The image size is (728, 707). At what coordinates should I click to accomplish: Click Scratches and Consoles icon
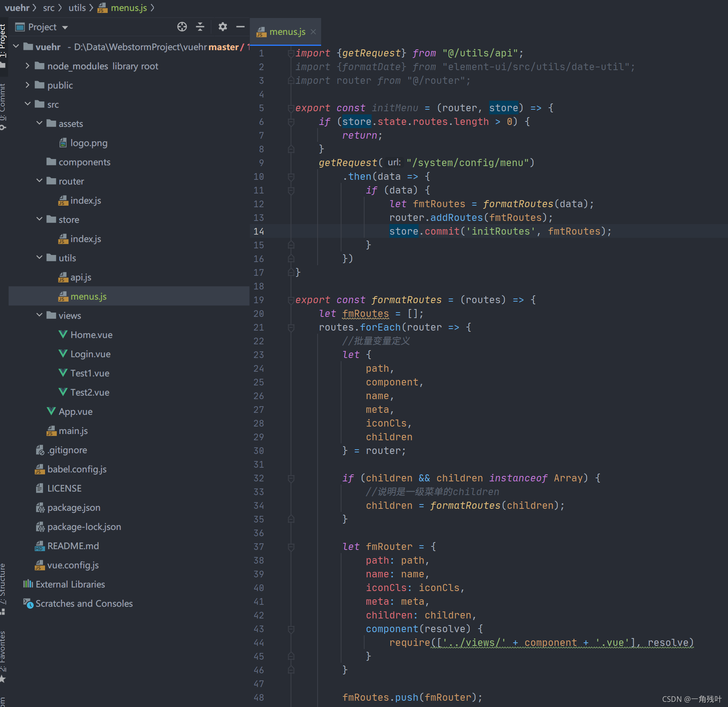point(28,603)
